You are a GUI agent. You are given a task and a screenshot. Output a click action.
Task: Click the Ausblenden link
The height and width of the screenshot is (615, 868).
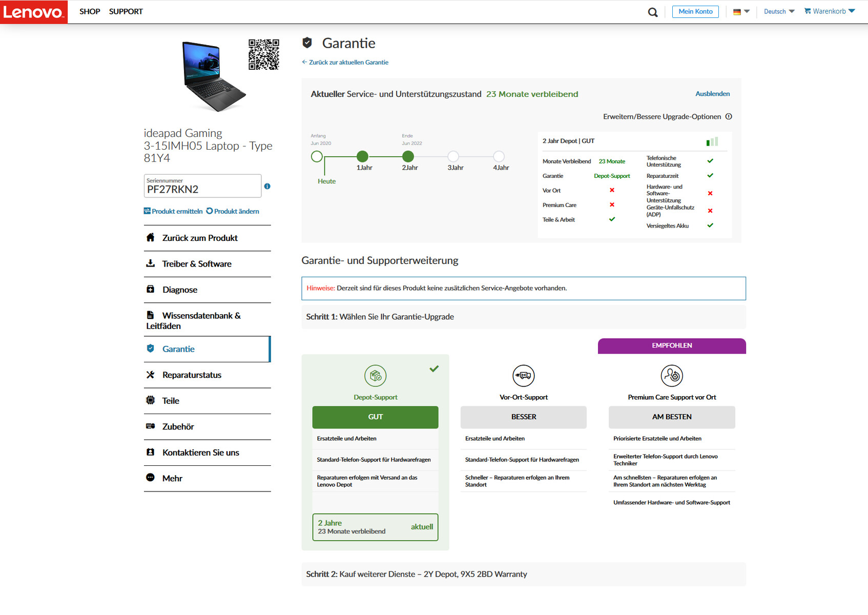point(712,94)
